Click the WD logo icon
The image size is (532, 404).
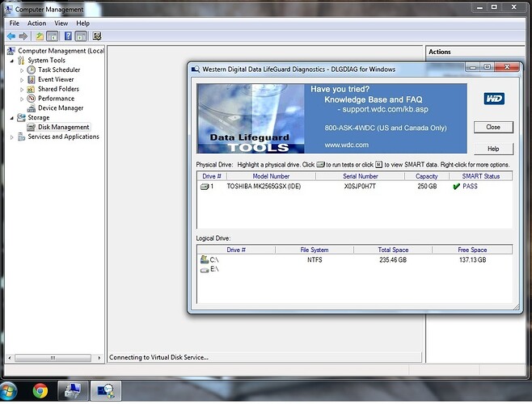(x=494, y=99)
